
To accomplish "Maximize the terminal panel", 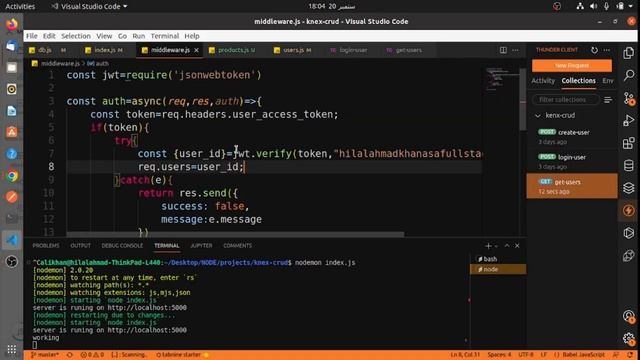I will [507, 246].
